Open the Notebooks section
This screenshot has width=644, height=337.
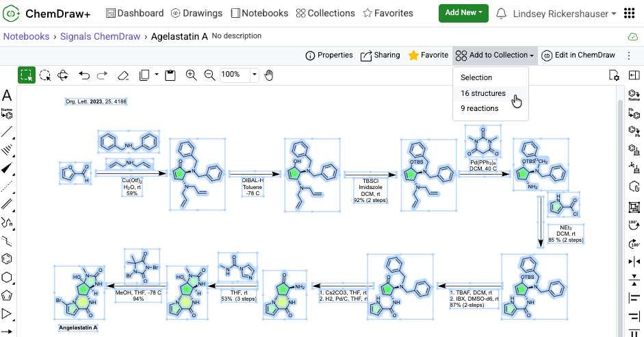click(x=259, y=13)
